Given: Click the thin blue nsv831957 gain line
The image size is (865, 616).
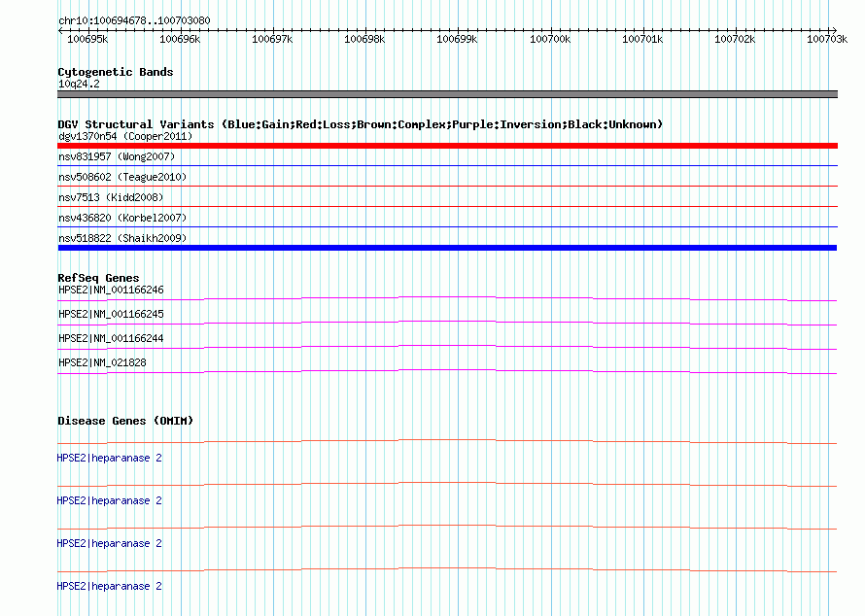Looking at the screenshot, I should 447,165.
